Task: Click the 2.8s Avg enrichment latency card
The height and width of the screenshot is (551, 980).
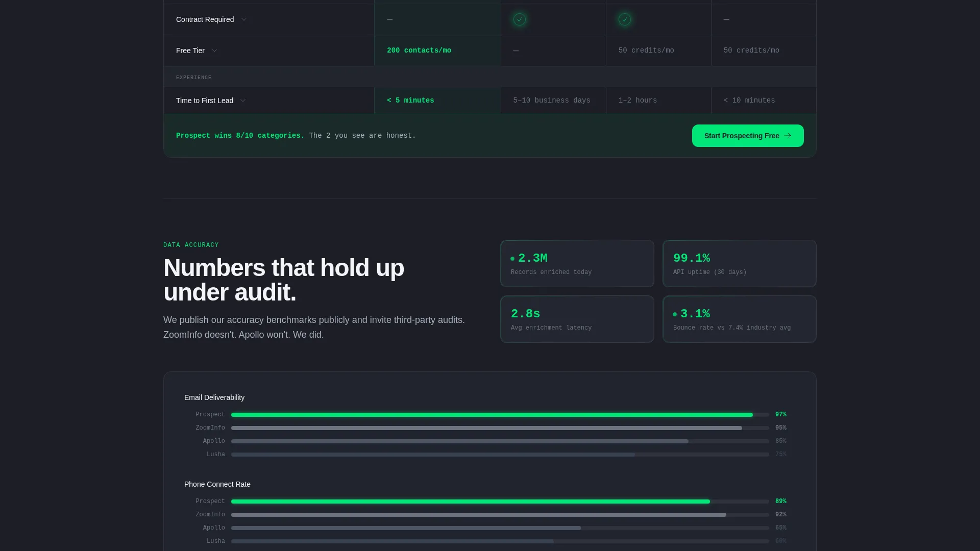Action: (x=577, y=319)
